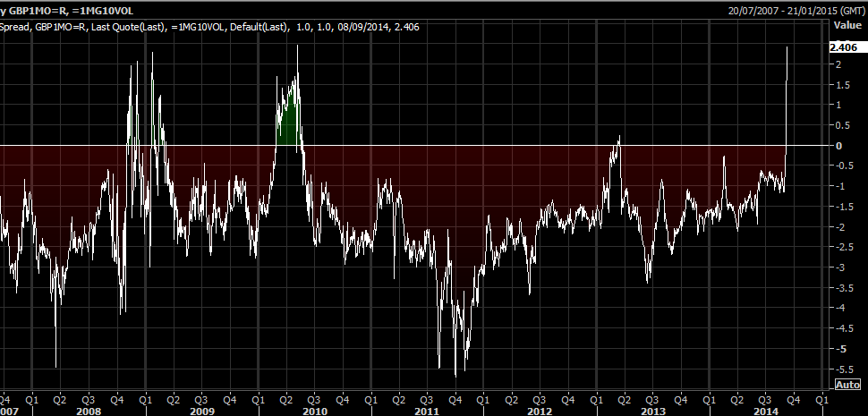Click the -1 label on value axis
868x416 pixels.
pos(840,186)
